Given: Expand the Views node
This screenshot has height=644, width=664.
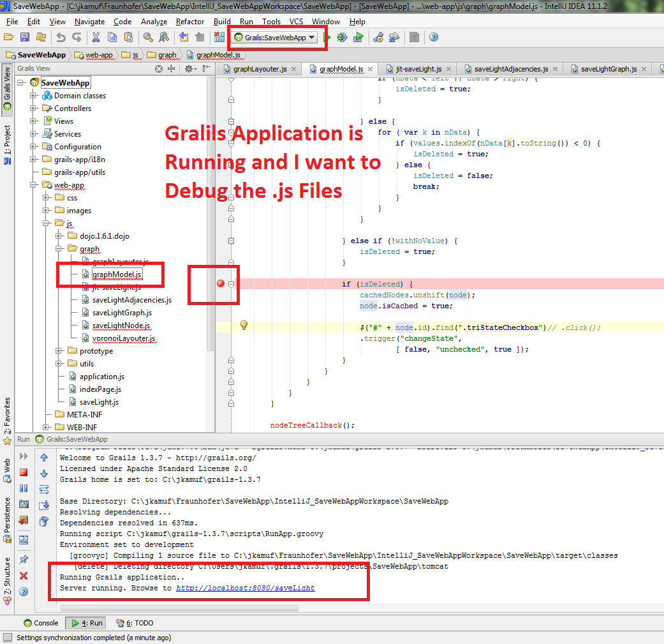Looking at the screenshot, I should 33,121.
